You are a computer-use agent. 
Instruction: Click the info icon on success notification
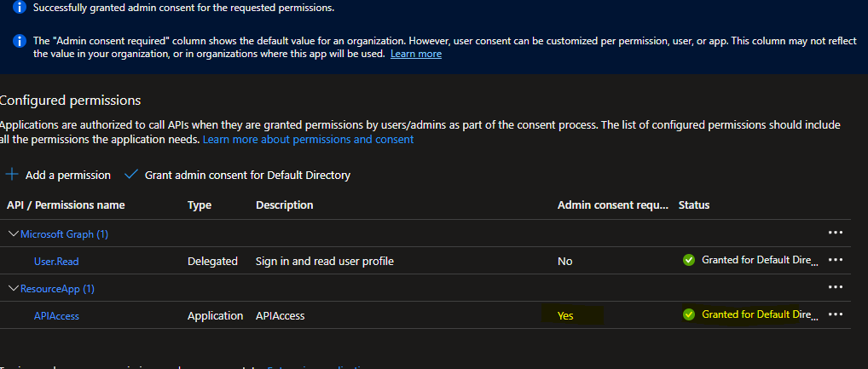click(x=20, y=8)
